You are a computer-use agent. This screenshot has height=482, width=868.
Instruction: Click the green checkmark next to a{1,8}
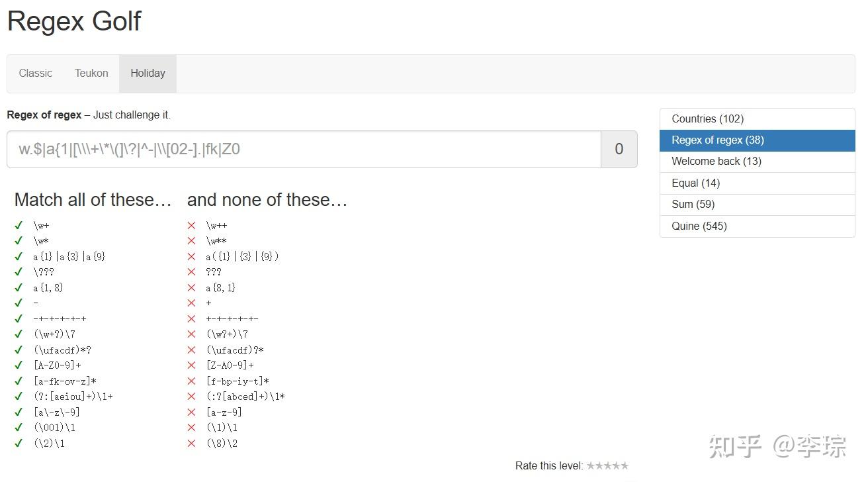pyautogui.click(x=19, y=287)
